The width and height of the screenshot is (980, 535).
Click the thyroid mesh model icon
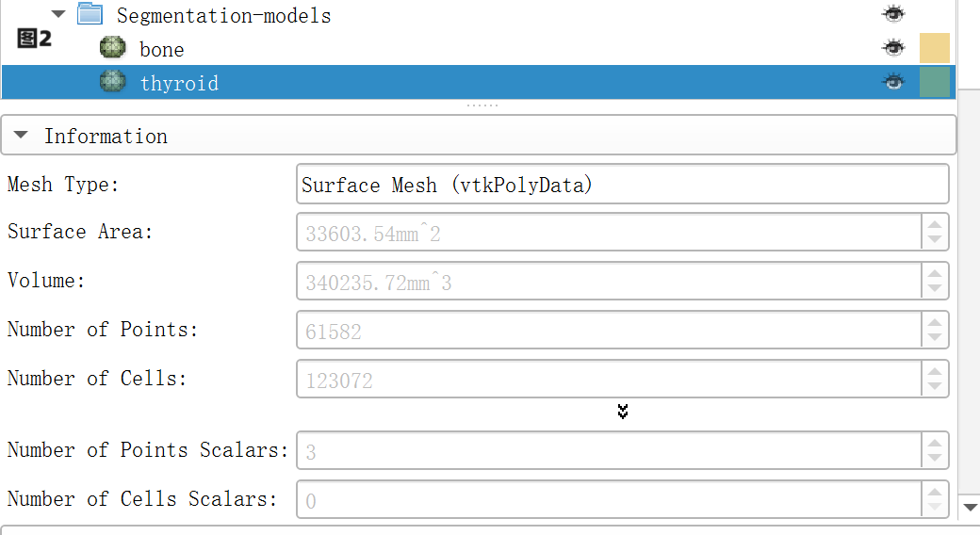click(x=113, y=82)
